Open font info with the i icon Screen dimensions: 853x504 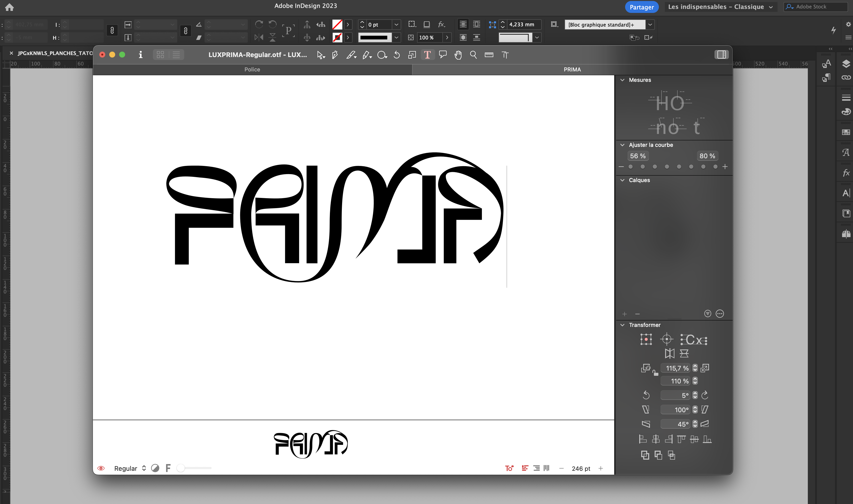pyautogui.click(x=140, y=55)
